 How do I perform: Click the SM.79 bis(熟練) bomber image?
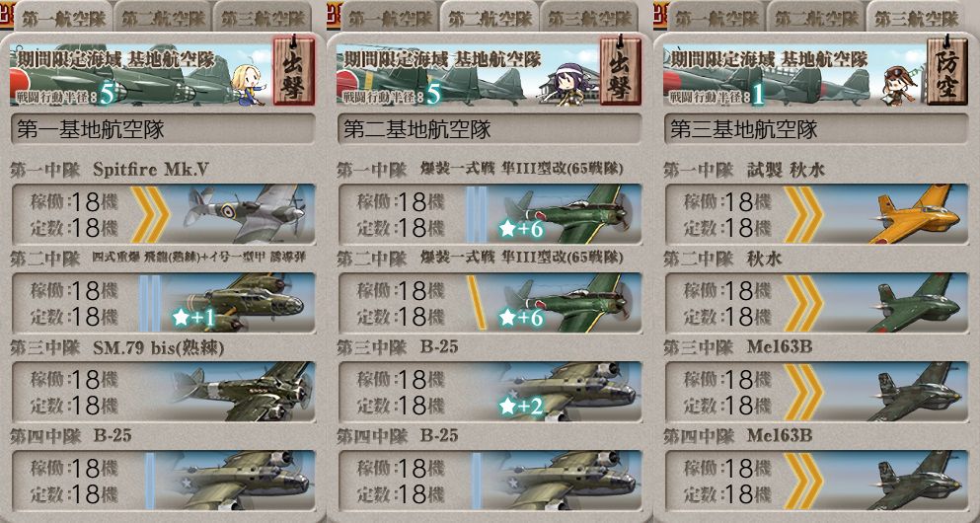tap(241, 391)
